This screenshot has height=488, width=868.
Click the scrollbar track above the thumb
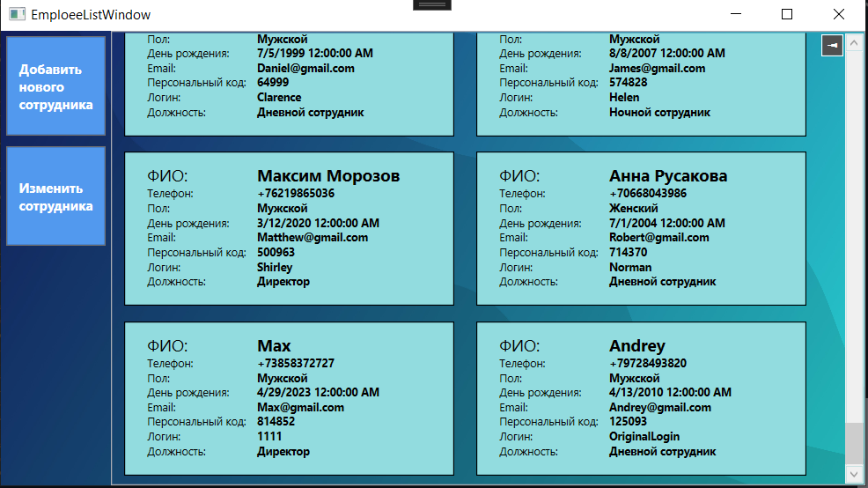854,237
